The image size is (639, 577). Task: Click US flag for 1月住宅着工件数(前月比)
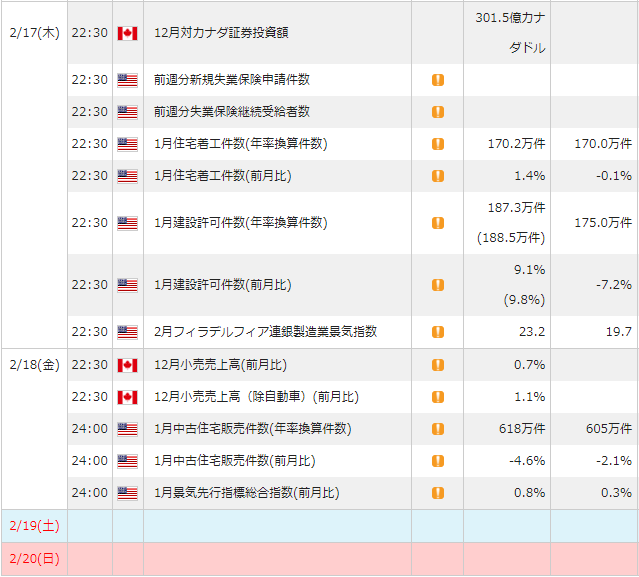pyautogui.click(x=128, y=176)
